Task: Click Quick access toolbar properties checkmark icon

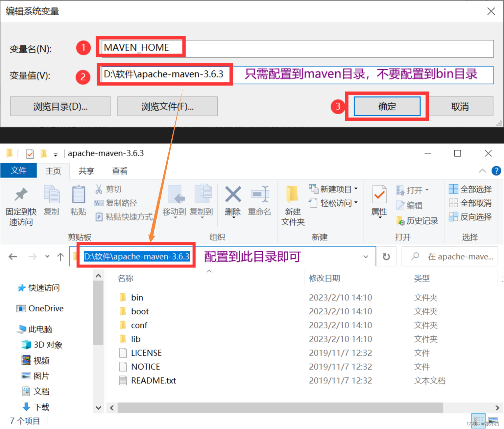Action: pyautogui.click(x=30, y=153)
